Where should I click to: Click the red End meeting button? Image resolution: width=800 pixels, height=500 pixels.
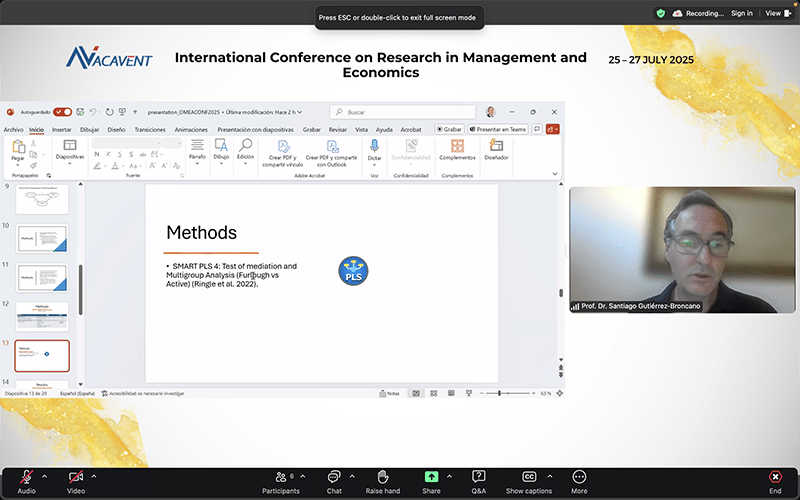pos(775,478)
